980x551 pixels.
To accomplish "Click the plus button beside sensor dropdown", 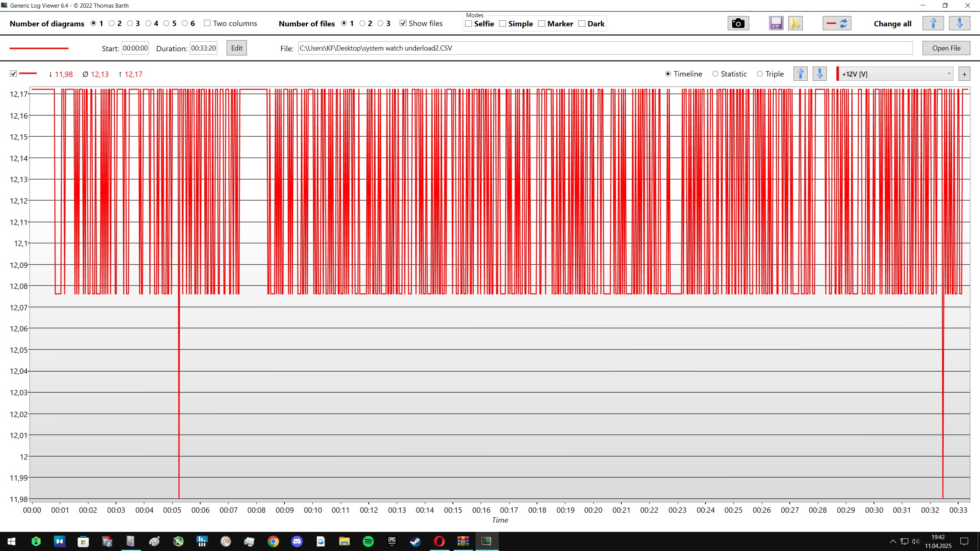I will coord(964,74).
